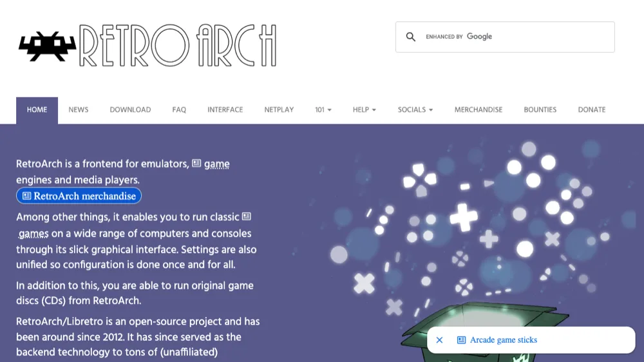The image size is (644, 362).
Task: Click the magnifying glass search icon
Action: 410,37
